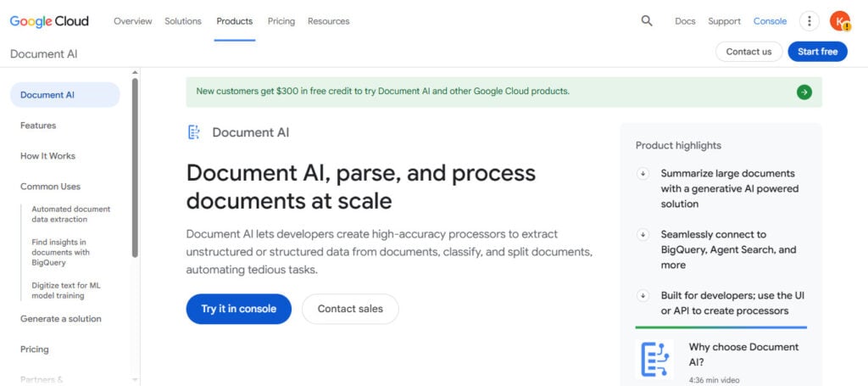Click the New customers free credit banner text
This screenshot has width=868, height=386.
382,91
